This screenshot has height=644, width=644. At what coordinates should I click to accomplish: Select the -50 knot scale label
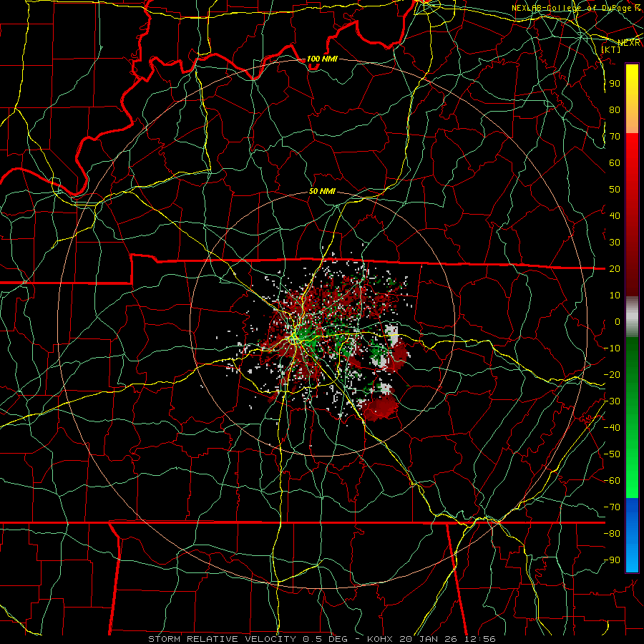[x=612, y=454]
